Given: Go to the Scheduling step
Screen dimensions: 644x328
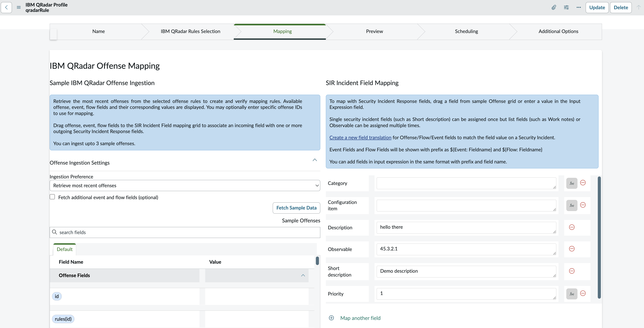Looking at the screenshot, I should tap(466, 31).
